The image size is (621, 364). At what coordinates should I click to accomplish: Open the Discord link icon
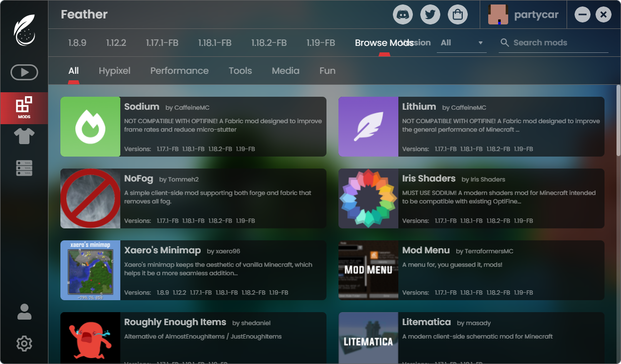point(403,14)
